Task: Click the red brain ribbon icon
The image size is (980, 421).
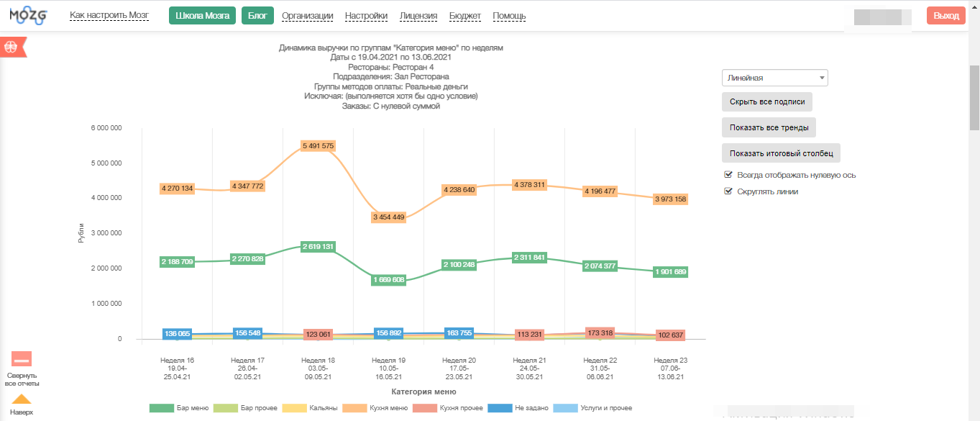Action: 12,47
